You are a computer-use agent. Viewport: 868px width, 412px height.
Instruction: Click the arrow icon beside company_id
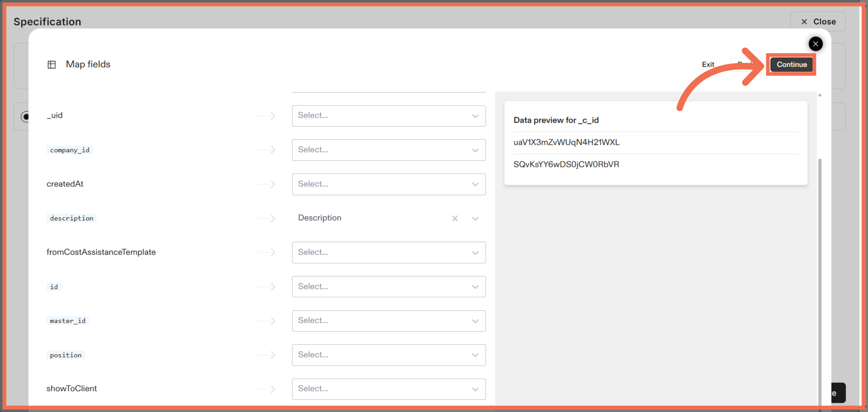267,150
